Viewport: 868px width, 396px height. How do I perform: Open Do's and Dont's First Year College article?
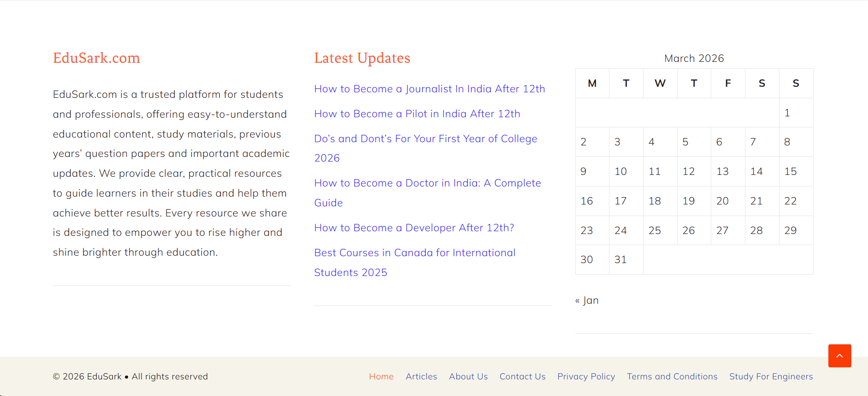click(425, 139)
